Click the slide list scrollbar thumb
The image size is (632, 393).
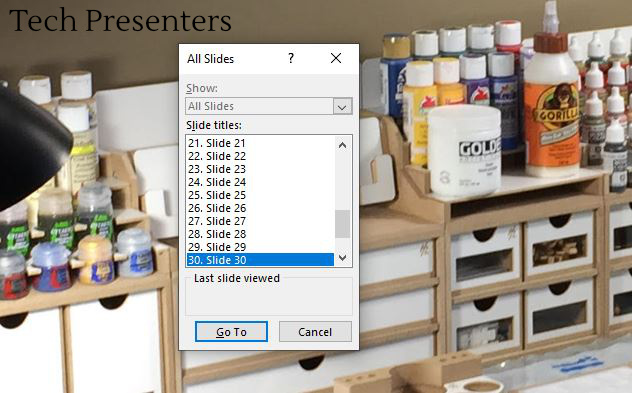(x=342, y=224)
